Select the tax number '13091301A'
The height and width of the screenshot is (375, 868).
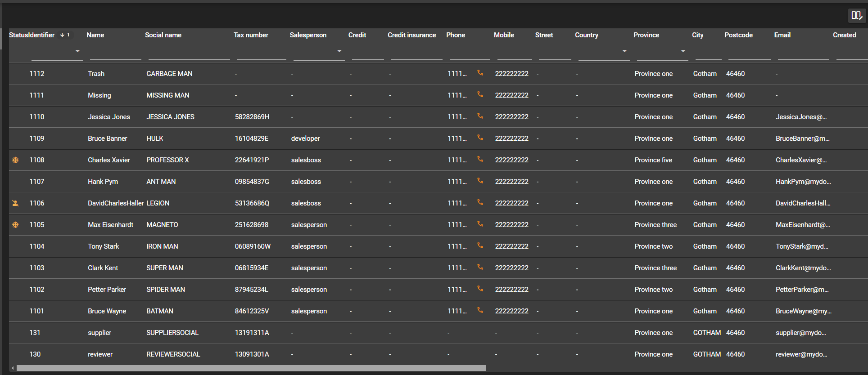252,354
